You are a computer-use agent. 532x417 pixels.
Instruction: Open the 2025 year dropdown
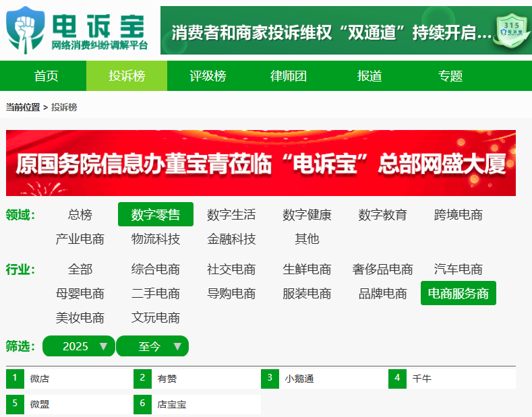(x=79, y=346)
